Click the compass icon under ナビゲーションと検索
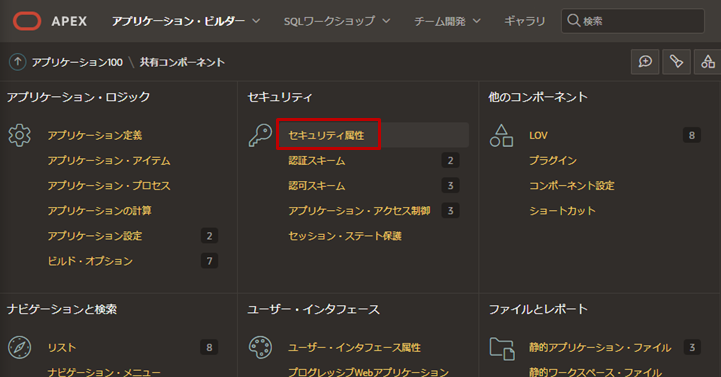The height and width of the screenshot is (377, 721). click(x=19, y=348)
